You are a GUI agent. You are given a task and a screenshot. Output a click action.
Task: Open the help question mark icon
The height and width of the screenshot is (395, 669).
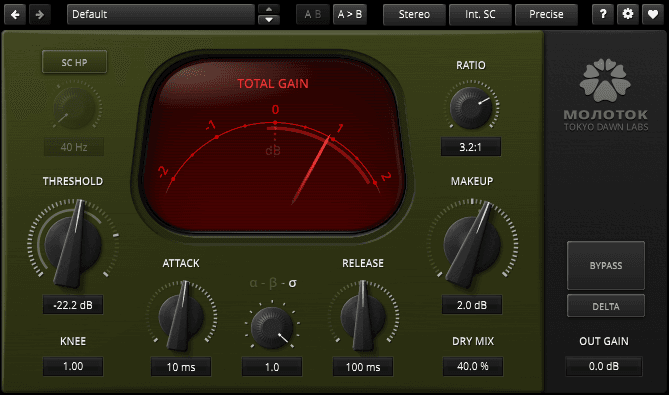603,15
